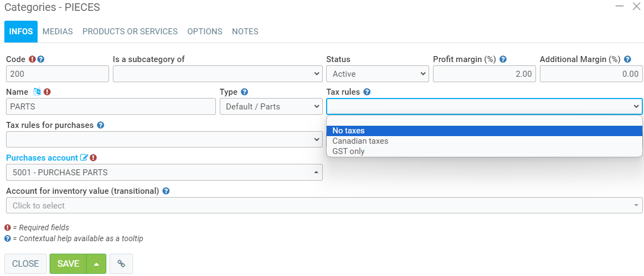The height and width of the screenshot is (276, 644).
Task: Click help icon for Tax rules for purchases
Action: [100, 125]
